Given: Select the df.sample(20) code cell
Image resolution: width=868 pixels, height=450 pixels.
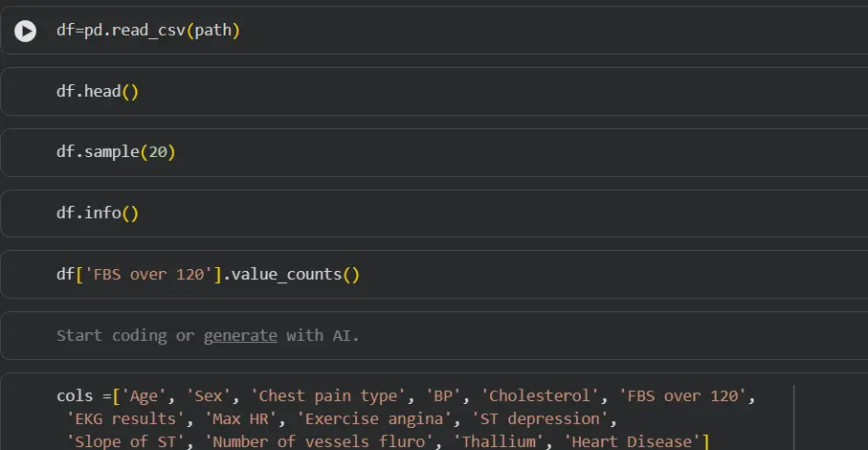Looking at the screenshot, I should tap(434, 152).
